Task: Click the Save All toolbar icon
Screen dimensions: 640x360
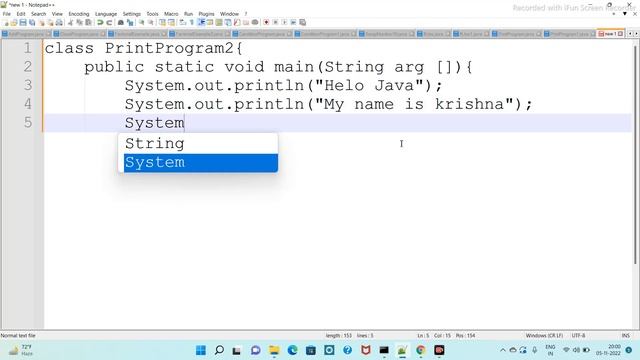Action: 32,22
